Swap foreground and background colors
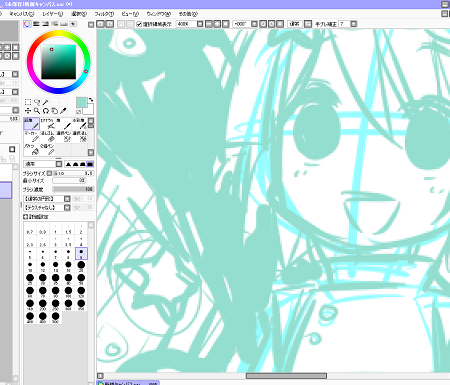The image size is (450, 385). pos(91,100)
